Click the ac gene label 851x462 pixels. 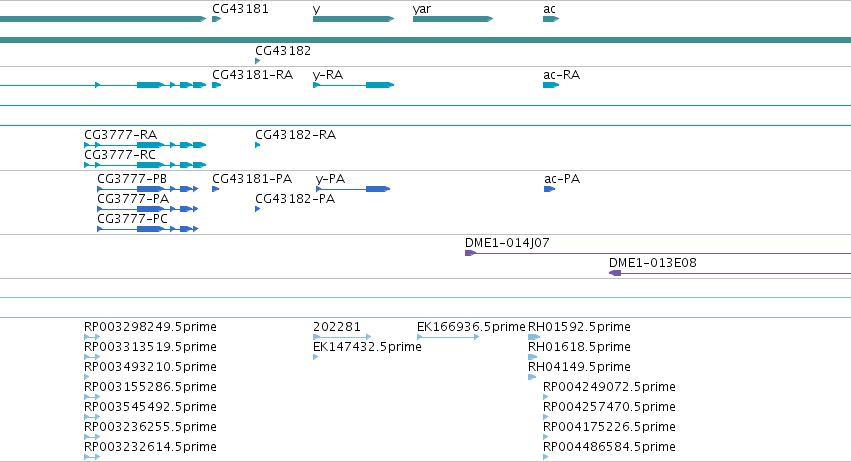(x=549, y=9)
